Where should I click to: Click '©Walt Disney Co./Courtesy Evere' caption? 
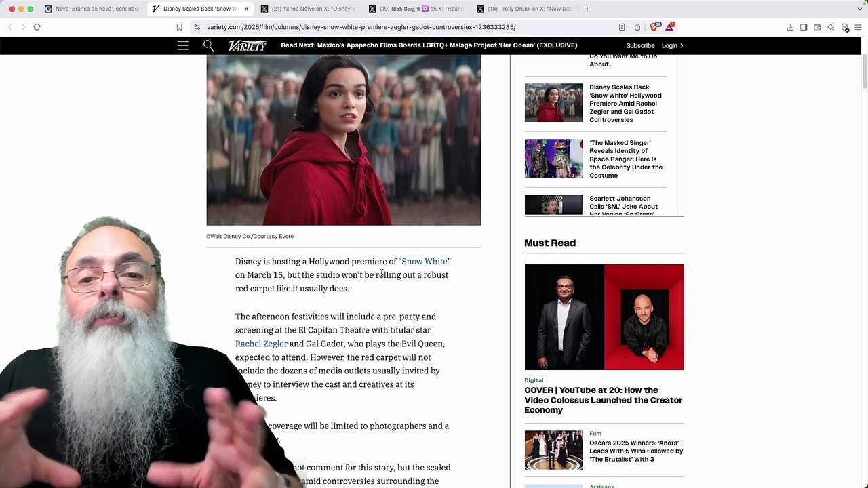pos(250,237)
